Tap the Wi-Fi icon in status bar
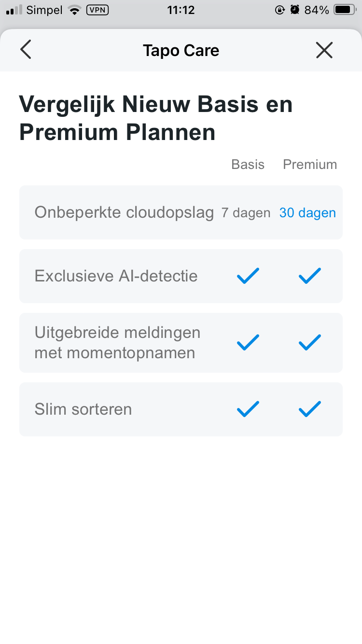 tap(74, 10)
